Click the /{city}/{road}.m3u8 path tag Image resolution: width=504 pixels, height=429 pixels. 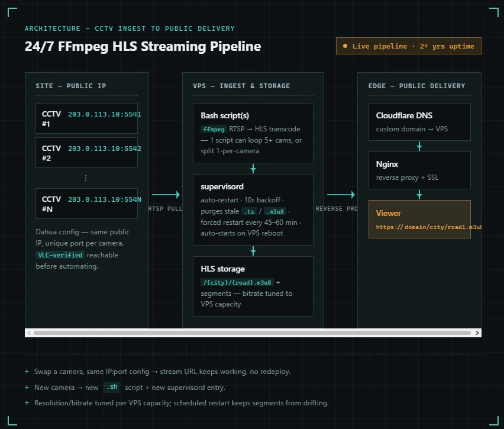(x=237, y=282)
